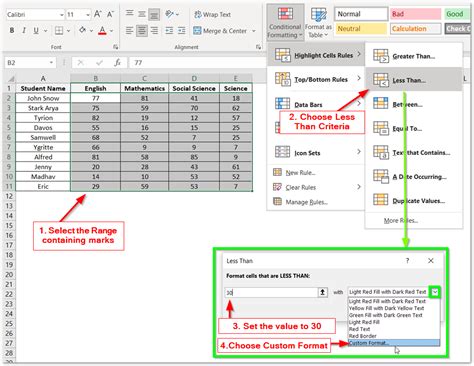The height and width of the screenshot is (366, 474).
Task: Choose Between... rule
Action: 413,104
